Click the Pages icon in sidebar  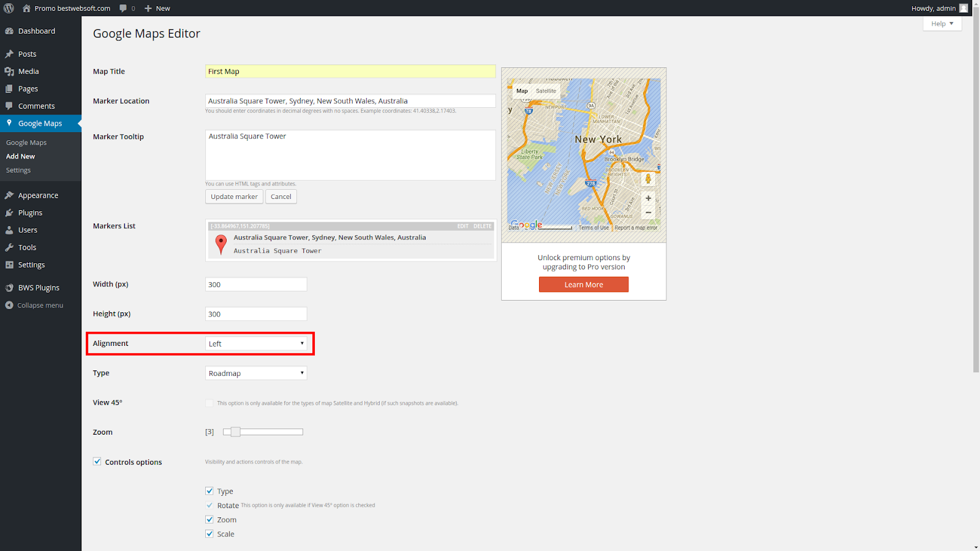click(x=9, y=89)
